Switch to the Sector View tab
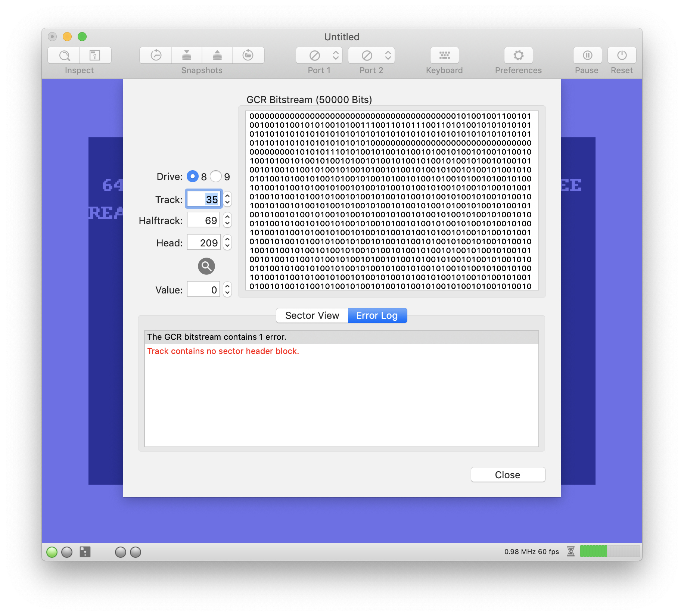Viewport: 684px width, 616px height. (x=312, y=315)
